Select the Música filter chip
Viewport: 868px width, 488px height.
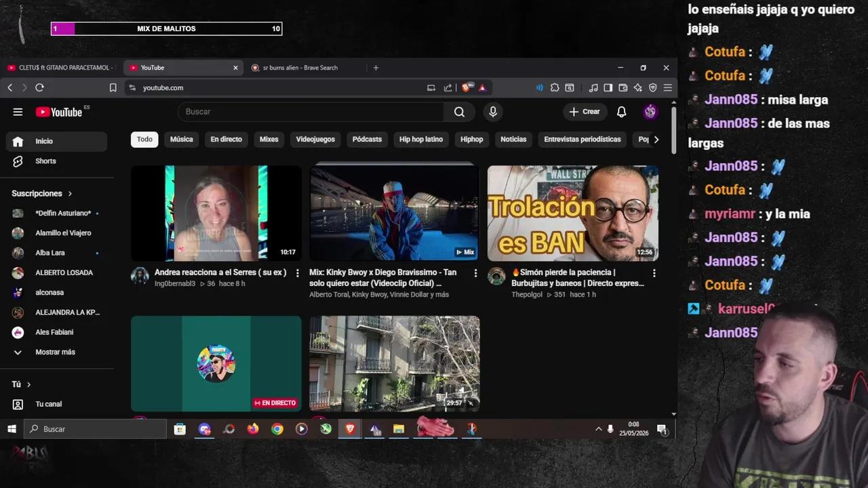point(181,139)
